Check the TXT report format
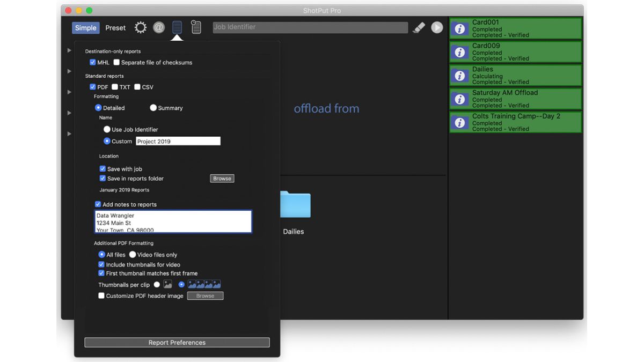 [115, 87]
